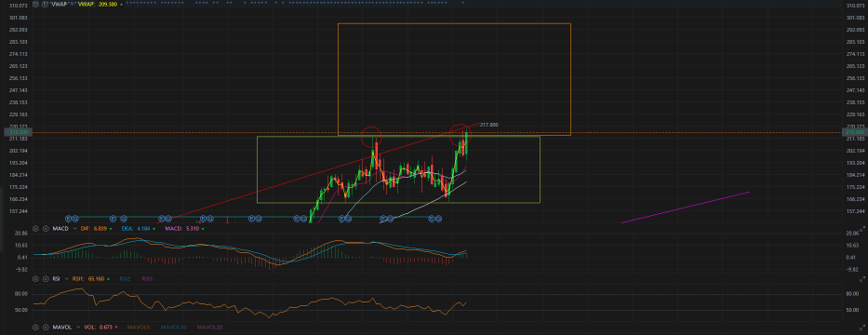Image resolution: width=868 pixels, height=335 pixels.
Task: Remove the RSI indicator via close icon
Action: point(46,278)
